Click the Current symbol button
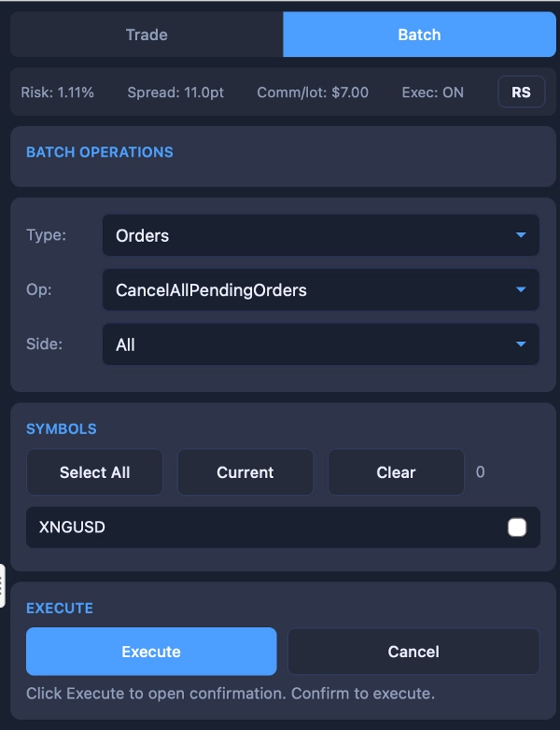 pyautogui.click(x=245, y=472)
